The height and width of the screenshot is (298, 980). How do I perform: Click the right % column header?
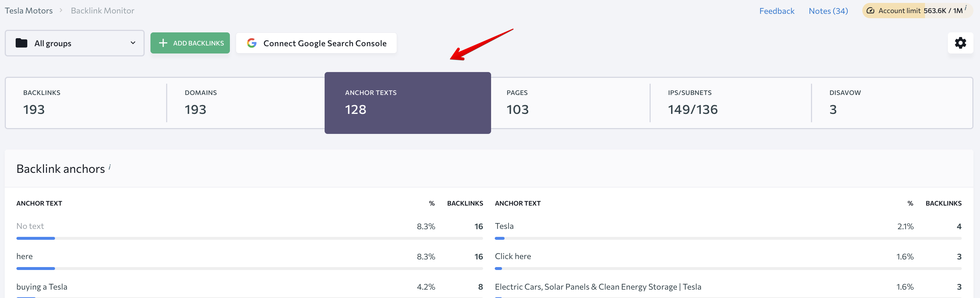tap(910, 203)
